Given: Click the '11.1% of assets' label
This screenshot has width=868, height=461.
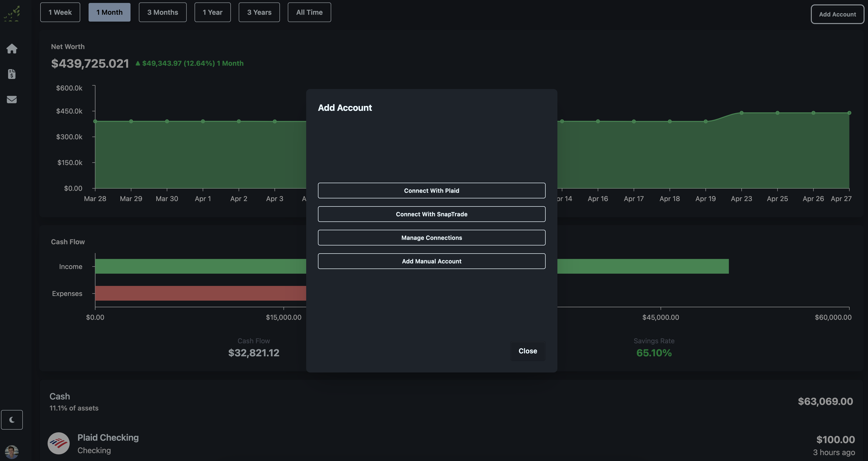Looking at the screenshot, I should point(74,408).
